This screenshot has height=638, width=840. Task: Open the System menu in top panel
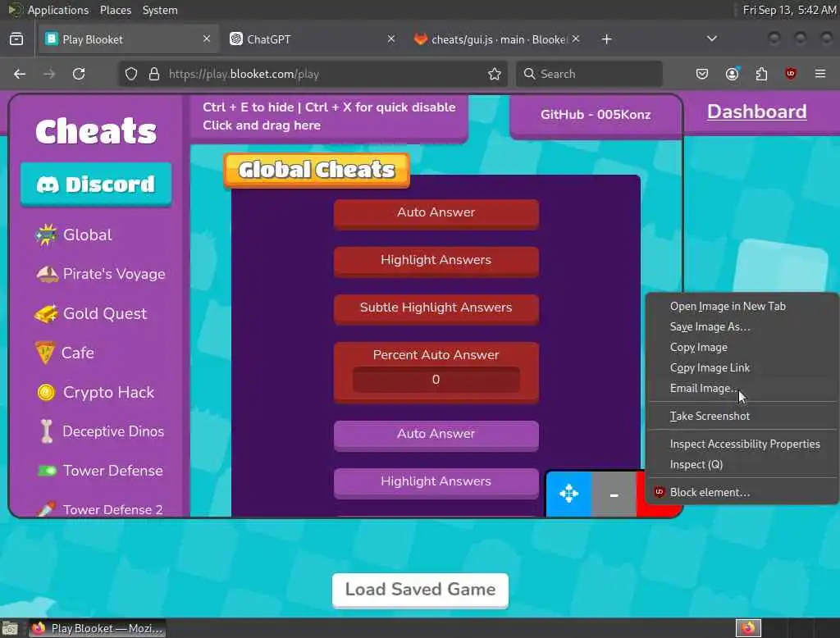click(160, 10)
